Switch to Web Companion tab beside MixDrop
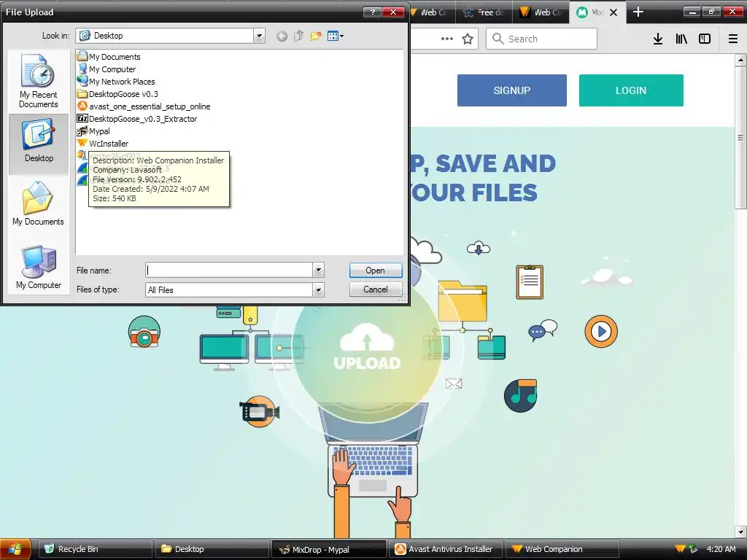The height and width of the screenshot is (560, 747). point(541,12)
